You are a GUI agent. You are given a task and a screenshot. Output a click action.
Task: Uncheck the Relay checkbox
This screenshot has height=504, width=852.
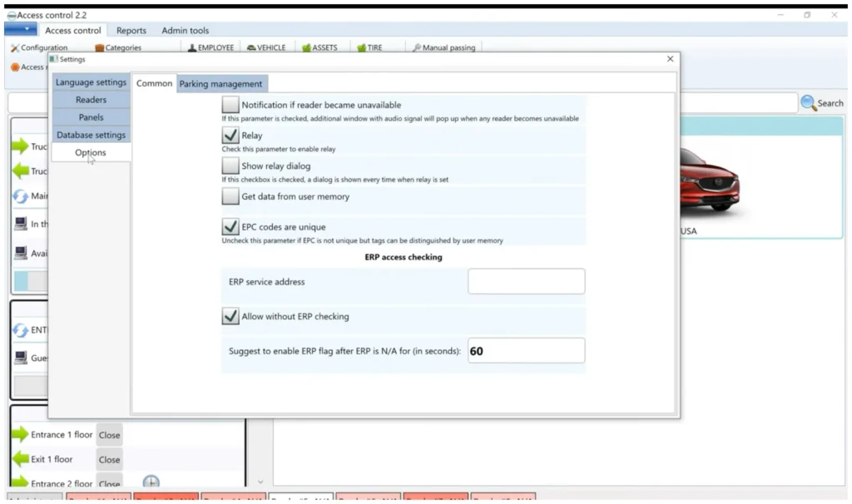click(x=230, y=135)
